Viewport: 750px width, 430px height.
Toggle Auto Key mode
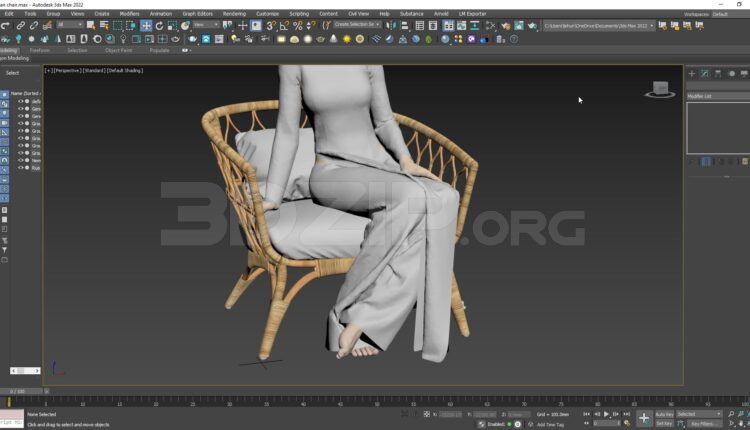pyautogui.click(x=664, y=414)
